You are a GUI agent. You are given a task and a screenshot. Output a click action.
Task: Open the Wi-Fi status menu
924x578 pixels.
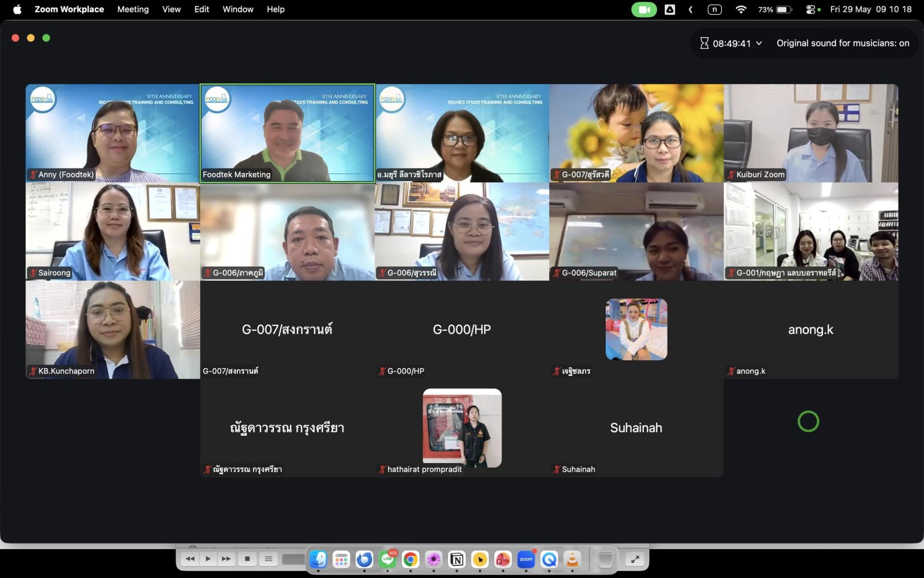[x=741, y=10]
